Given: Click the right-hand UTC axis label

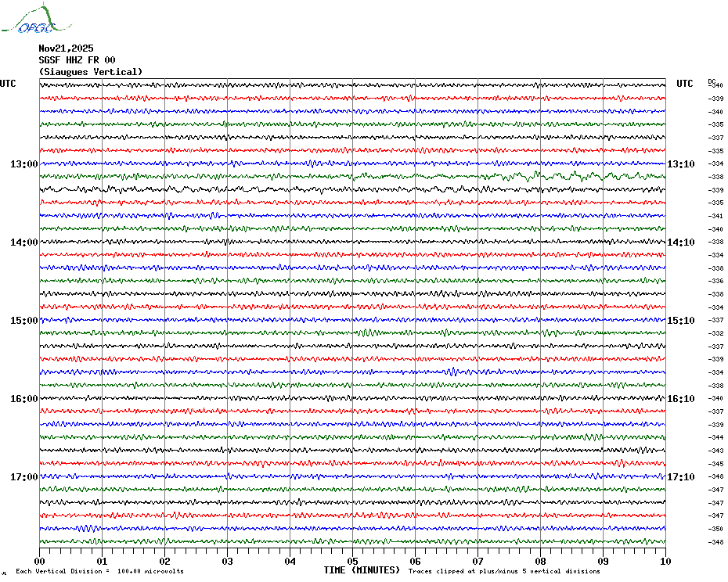Looking at the screenshot, I should pos(684,84).
